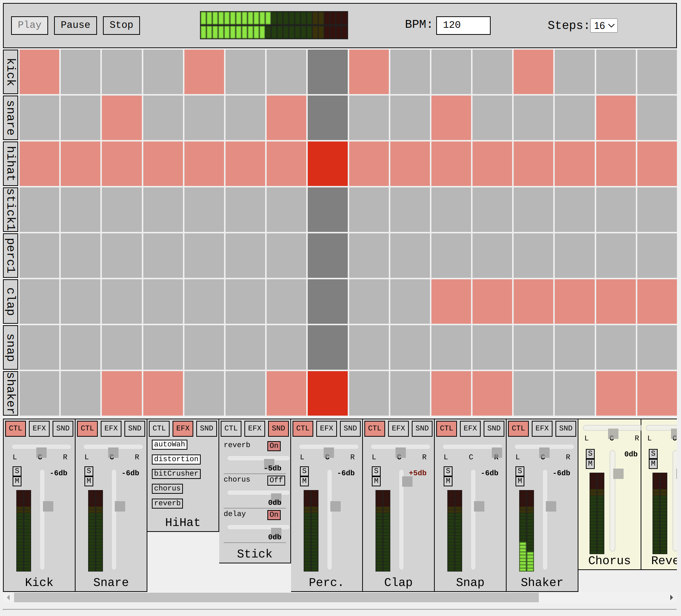Open the Steps dropdown
Viewport: 681px width, 616px height.
click(x=604, y=26)
